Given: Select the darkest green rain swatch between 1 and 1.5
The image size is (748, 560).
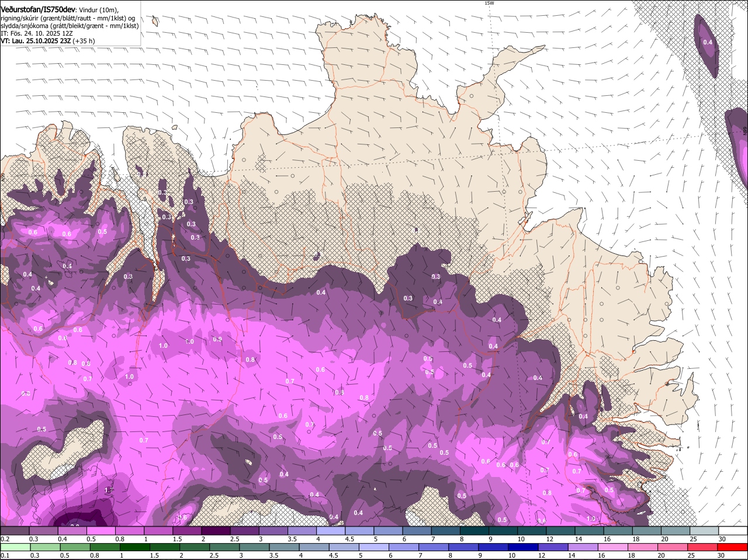Looking at the screenshot, I should [x=134, y=547].
